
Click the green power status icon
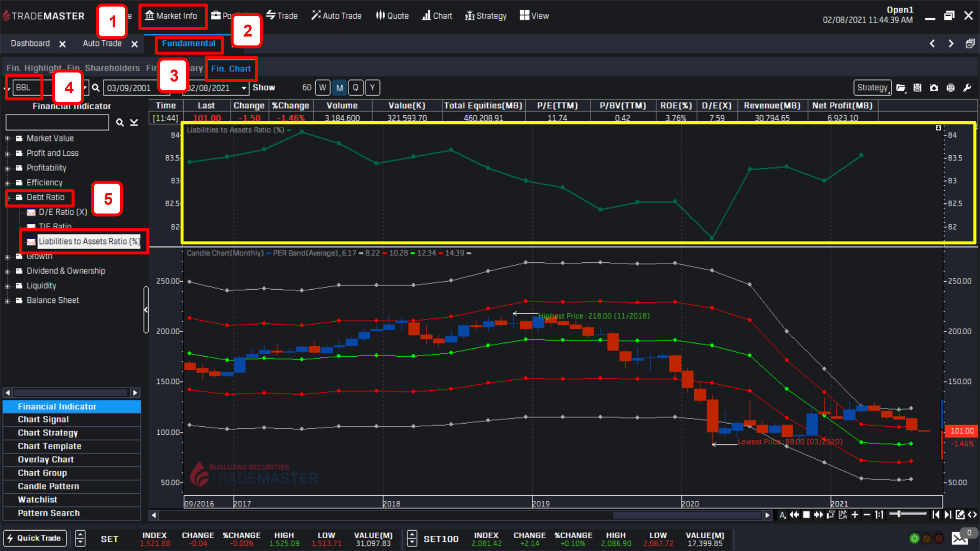[915, 538]
